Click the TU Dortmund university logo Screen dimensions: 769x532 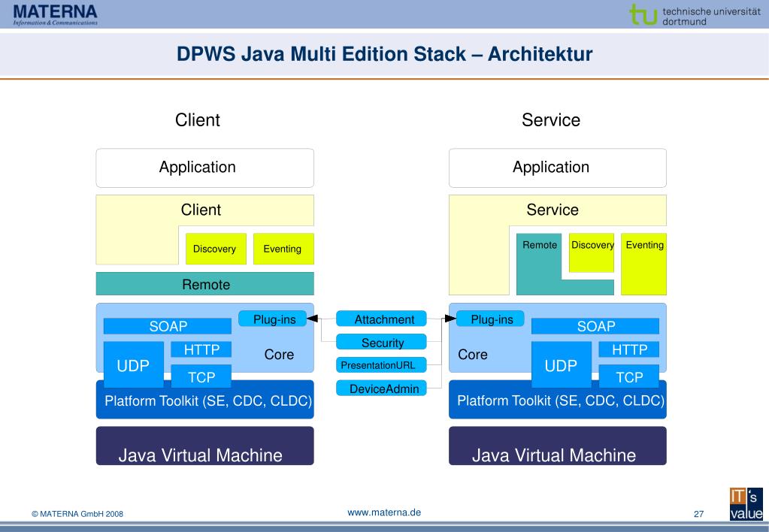pos(695,15)
